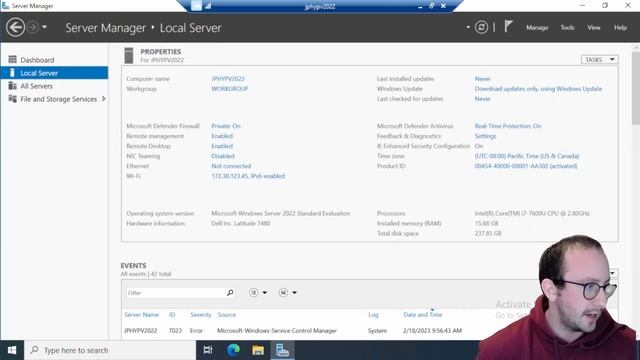The height and width of the screenshot is (360, 640).
Task: Sort events by Date and Time column
Action: coord(422,315)
